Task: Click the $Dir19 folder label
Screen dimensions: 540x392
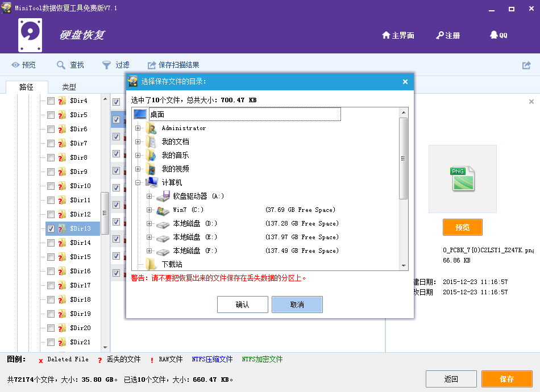Action: point(80,314)
